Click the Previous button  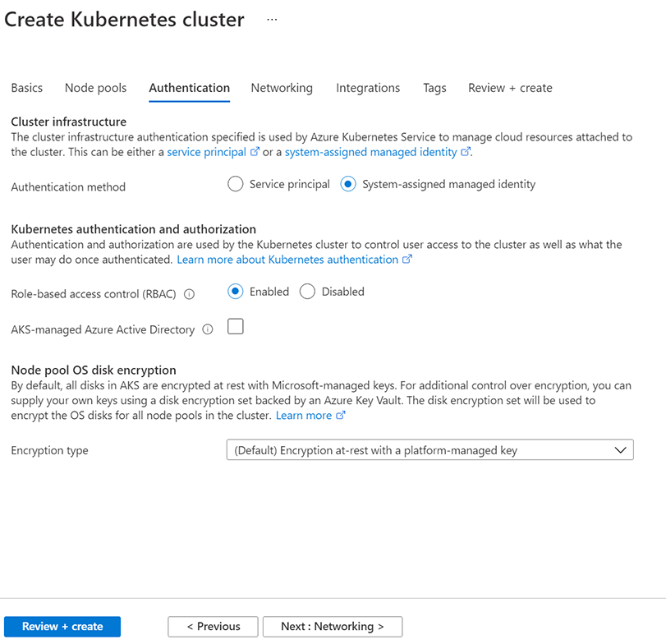213,627
